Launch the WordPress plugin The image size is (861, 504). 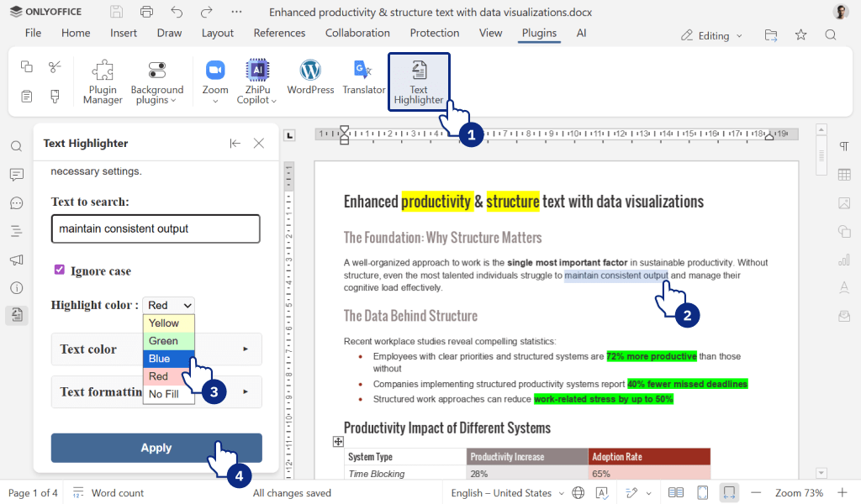[x=310, y=79]
